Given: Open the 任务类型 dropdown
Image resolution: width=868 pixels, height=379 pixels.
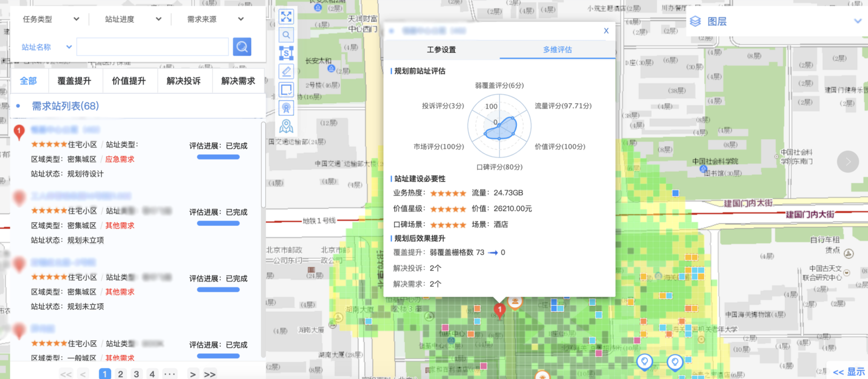Looking at the screenshot, I should [50, 19].
